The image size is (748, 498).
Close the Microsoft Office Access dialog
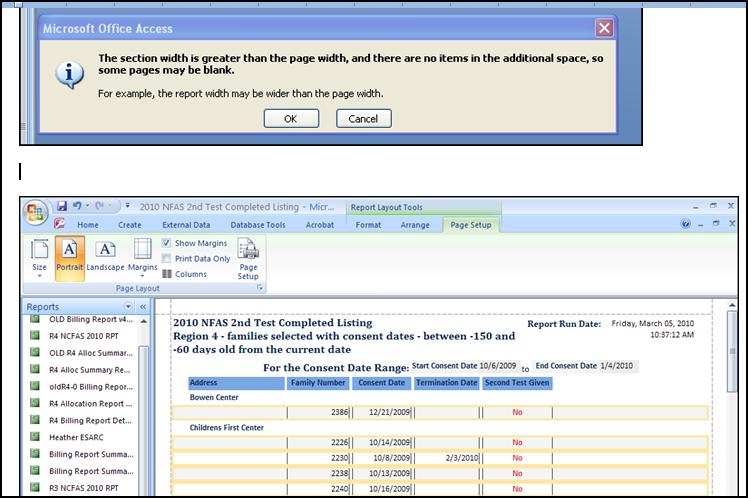[604, 28]
